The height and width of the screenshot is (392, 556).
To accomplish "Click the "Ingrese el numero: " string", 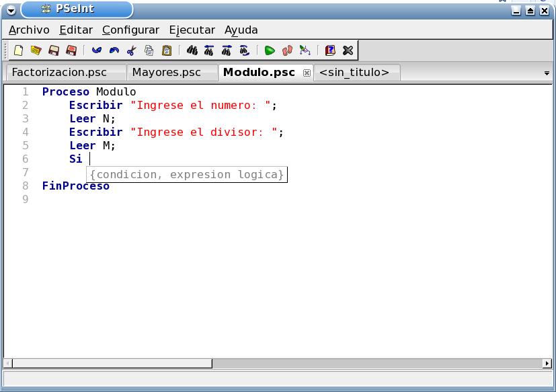I will [200, 106].
